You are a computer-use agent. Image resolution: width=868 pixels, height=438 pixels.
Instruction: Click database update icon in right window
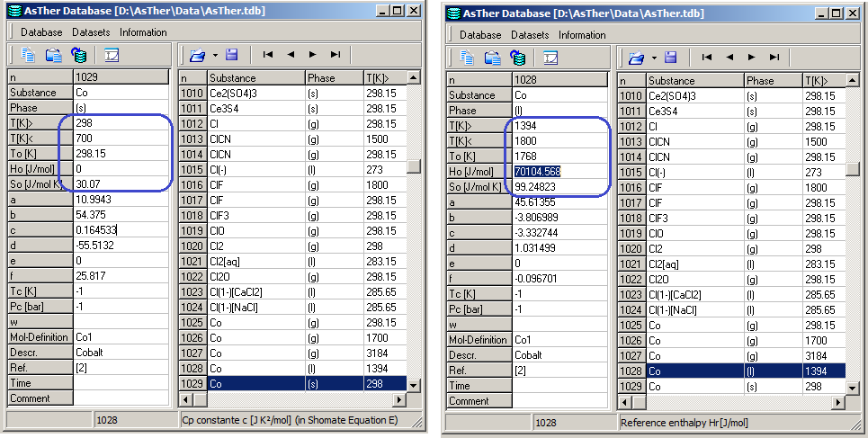517,58
